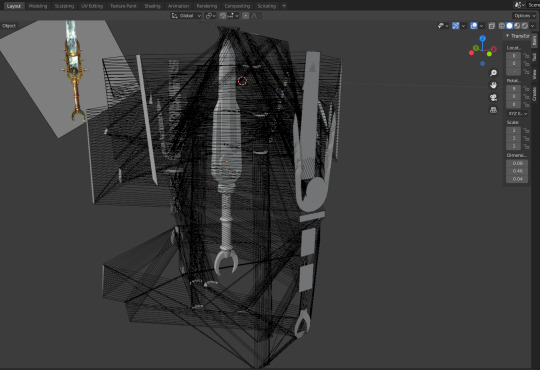Image resolution: width=540 pixels, height=370 pixels.
Task: Open the View sidebar tab
Action: click(534, 74)
